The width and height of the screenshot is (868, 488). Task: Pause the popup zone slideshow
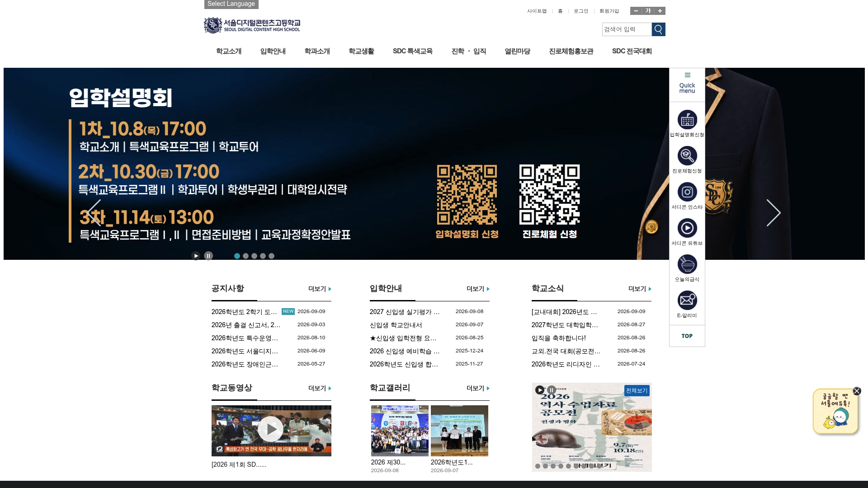(x=552, y=390)
